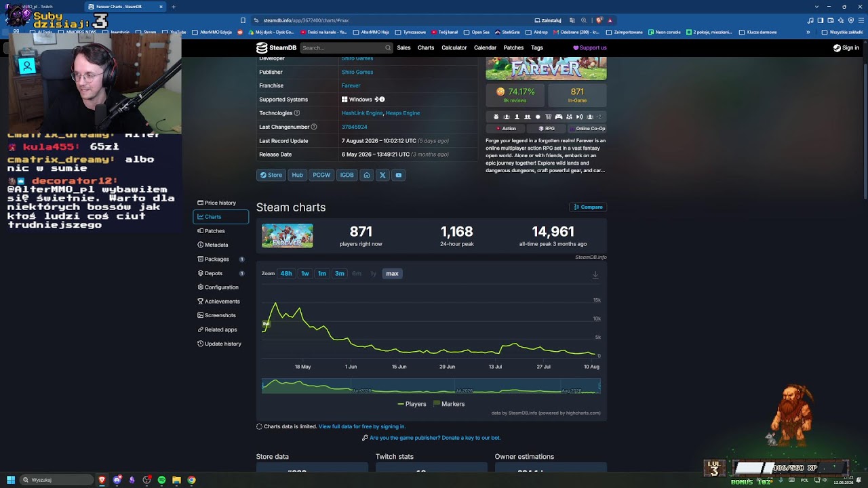The height and width of the screenshot is (488, 868).
Task: Set chart zoom to 48h
Action: 286,274
